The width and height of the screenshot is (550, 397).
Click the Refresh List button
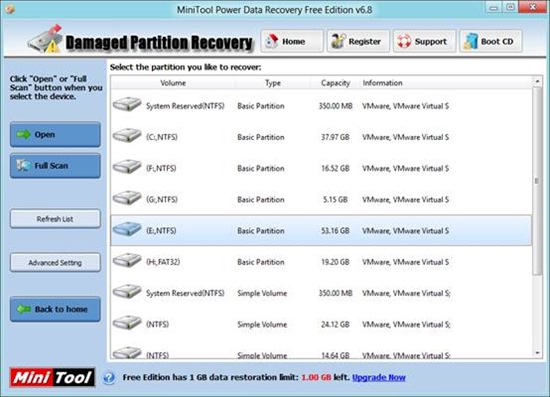[55, 219]
